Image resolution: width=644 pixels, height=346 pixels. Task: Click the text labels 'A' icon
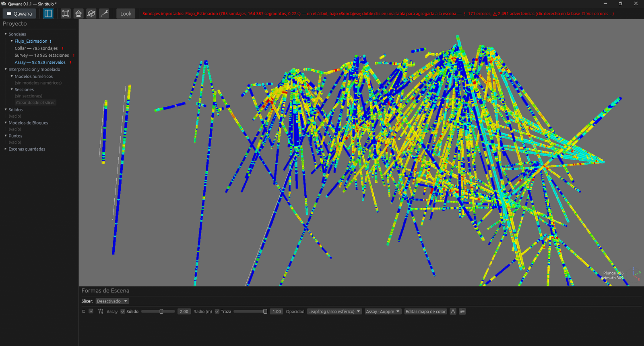point(453,311)
